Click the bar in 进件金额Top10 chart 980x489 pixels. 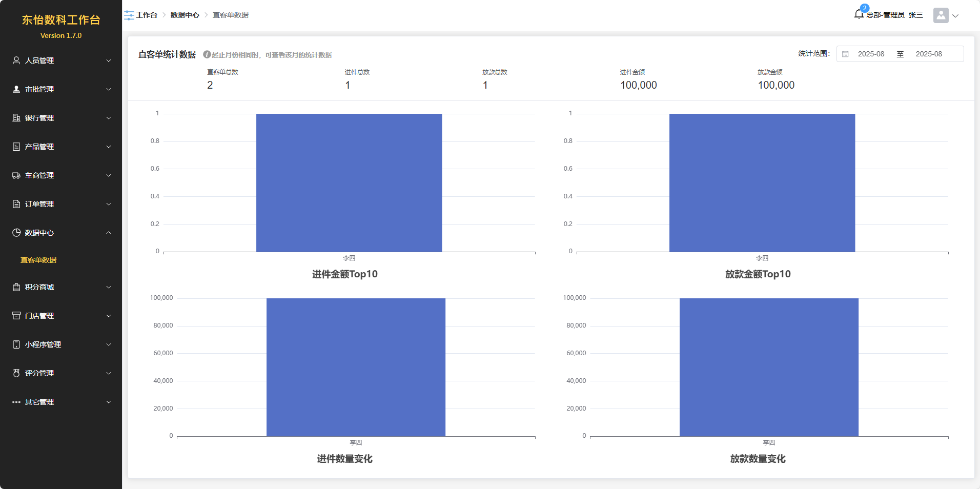(x=349, y=182)
